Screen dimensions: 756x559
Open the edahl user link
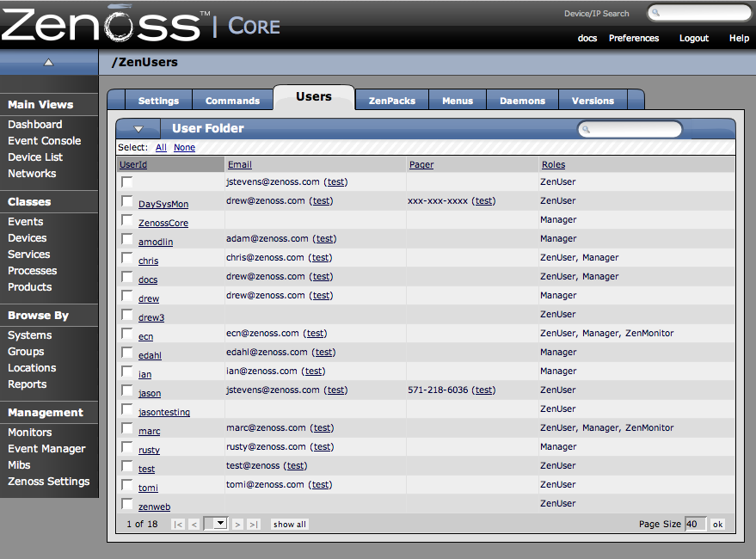150,355
